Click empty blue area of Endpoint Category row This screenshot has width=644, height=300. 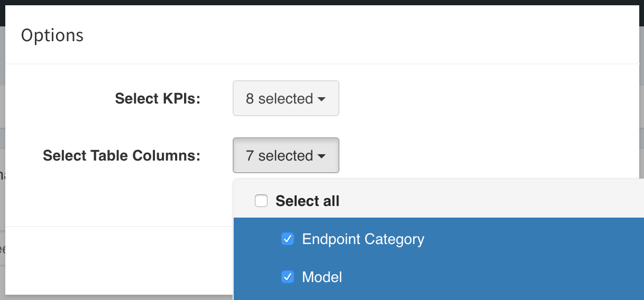pyautogui.click(x=534, y=239)
